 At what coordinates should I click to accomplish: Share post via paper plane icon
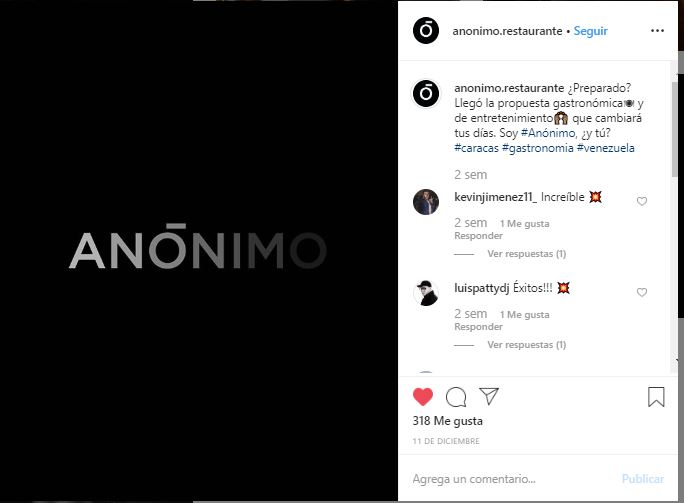click(x=489, y=396)
